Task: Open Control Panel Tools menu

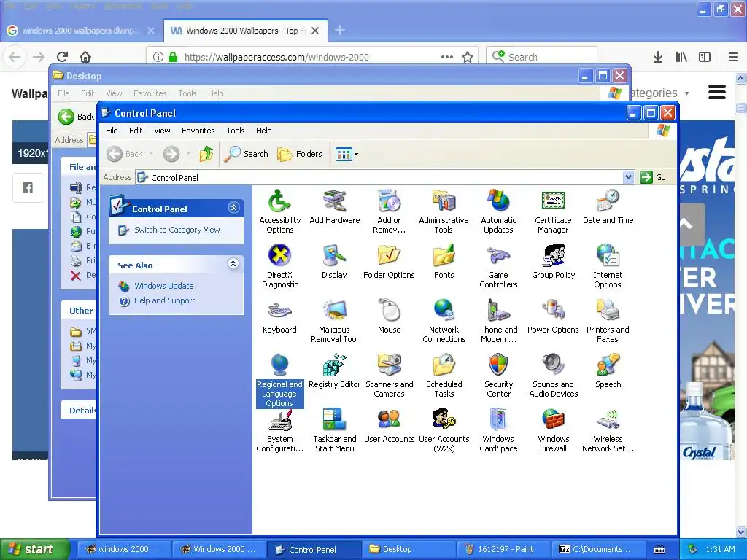Action: pos(236,131)
